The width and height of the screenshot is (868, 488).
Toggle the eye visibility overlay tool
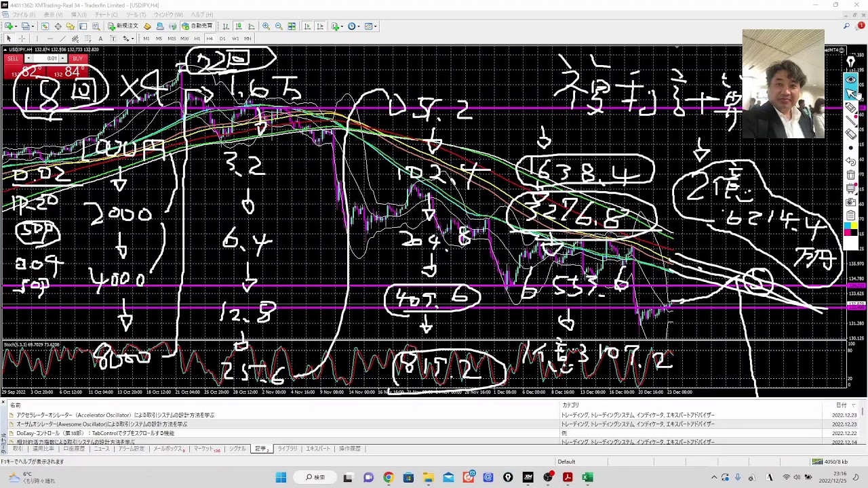(x=851, y=80)
